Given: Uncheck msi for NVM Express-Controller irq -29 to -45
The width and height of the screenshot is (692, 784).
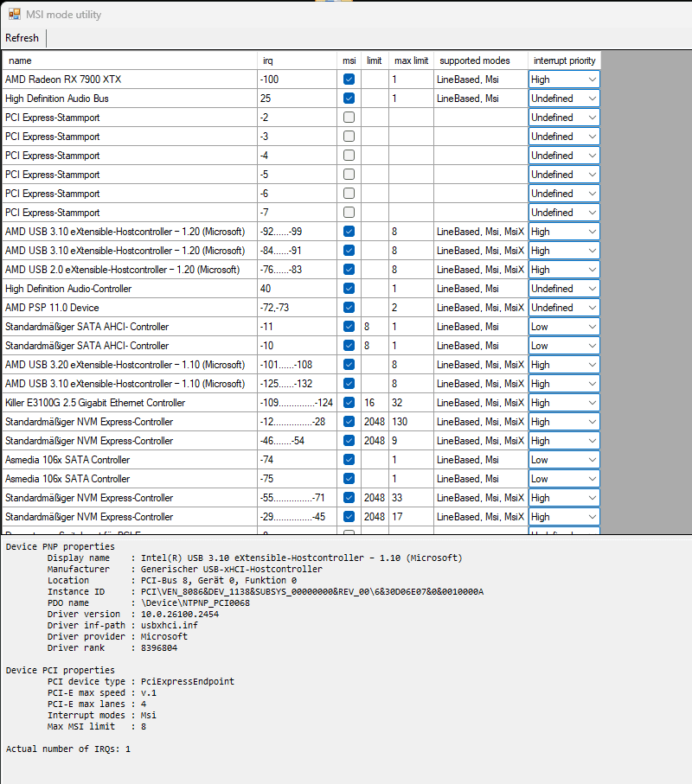Looking at the screenshot, I should [x=349, y=516].
